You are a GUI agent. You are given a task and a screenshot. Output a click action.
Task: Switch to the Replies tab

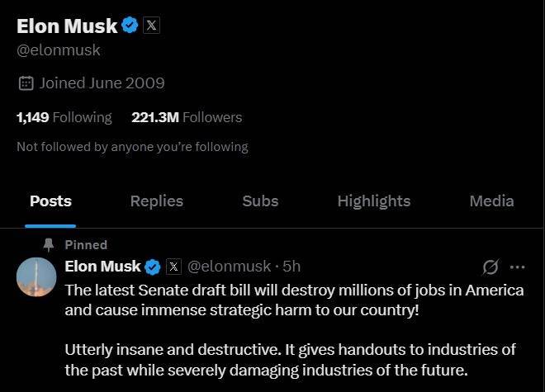pyautogui.click(x=157, y=201)
